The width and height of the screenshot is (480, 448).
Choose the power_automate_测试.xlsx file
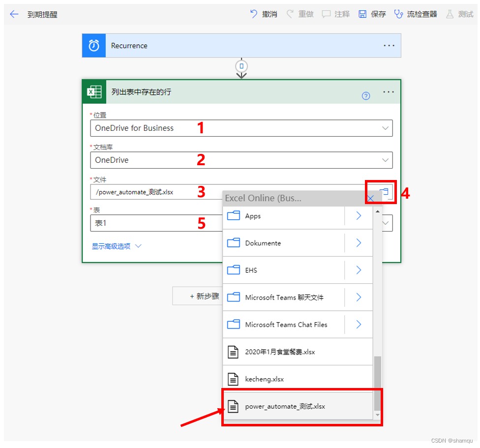(298, 406)
